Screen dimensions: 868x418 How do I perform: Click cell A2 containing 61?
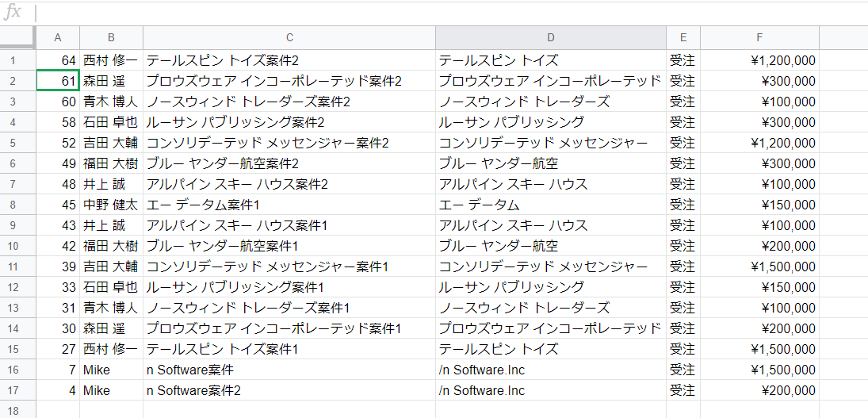(x=58, y=81)
